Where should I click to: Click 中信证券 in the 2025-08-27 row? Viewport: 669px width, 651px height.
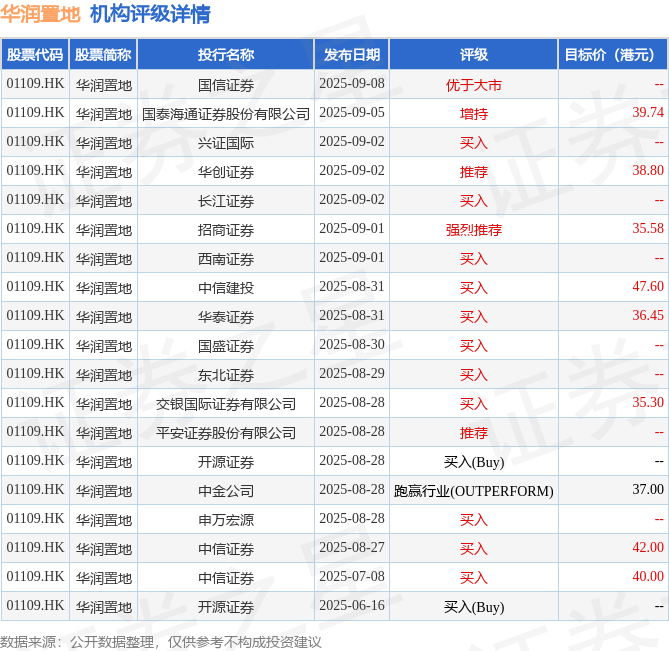pos(226,549)
